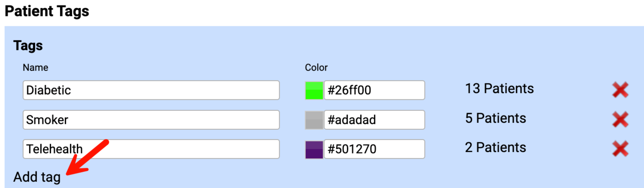Click 5 Patients next to Smoker
Viewport: 644px width, 188px height.
pyautogui.click(x=496, y=118)
